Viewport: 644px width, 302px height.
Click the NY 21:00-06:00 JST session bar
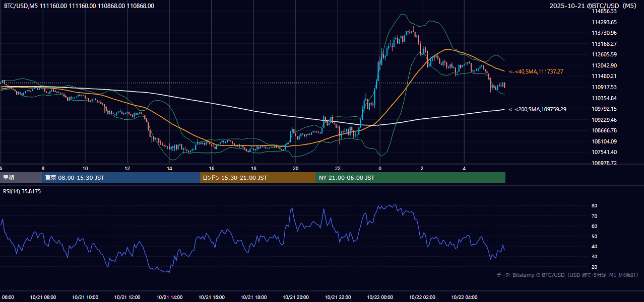tap(411, 178)
